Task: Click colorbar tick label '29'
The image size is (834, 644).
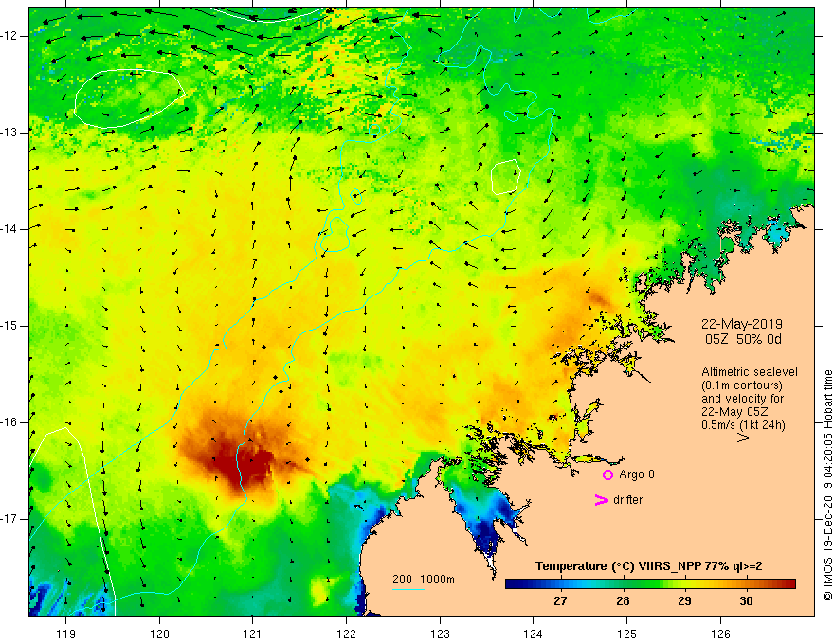Action: 684,601
